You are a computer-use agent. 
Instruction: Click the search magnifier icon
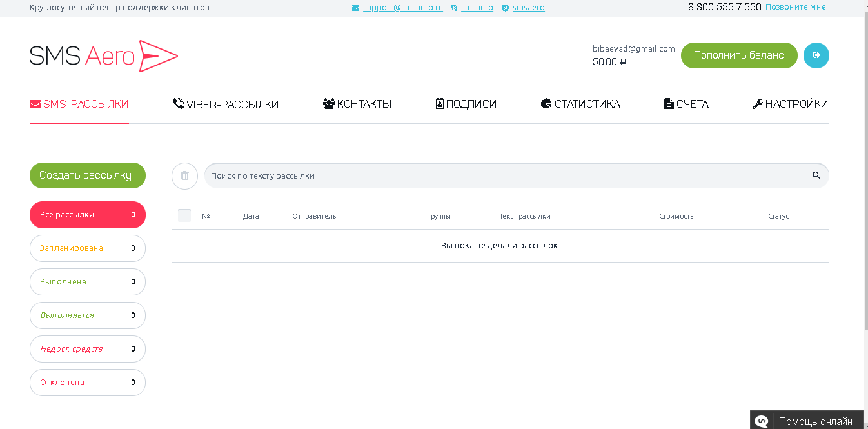(x=816, y=175)
